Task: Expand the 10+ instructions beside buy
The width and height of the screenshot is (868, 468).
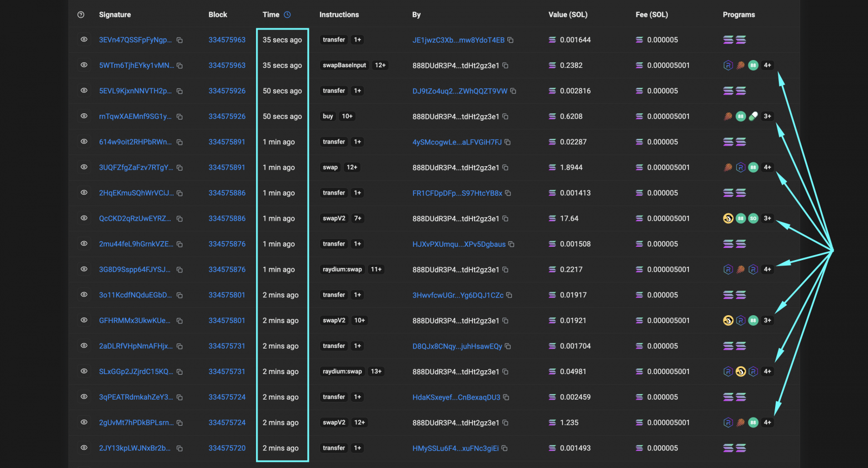Action: [x=347, y=117]
